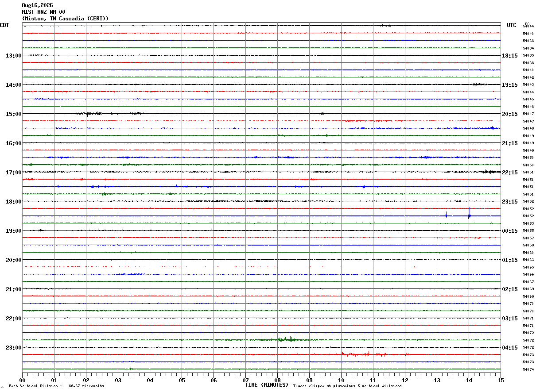This screenshot has height=392, width=536.
Task: Click the CDT column header
Action: click(4, 25)
